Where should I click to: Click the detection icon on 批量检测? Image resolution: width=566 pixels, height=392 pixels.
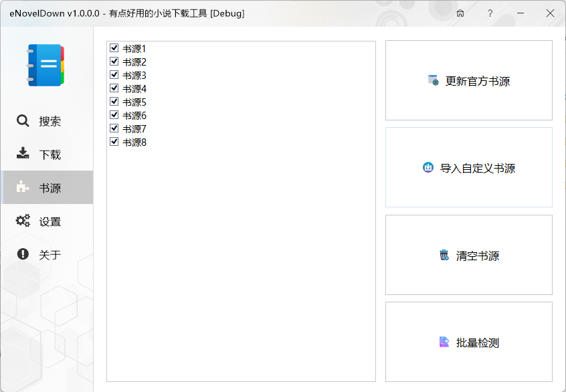click(445, 341)
